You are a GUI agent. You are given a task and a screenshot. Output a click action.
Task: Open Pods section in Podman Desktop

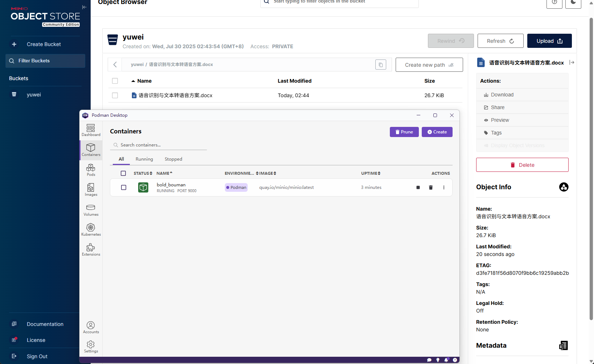click(x=91, y=170)
